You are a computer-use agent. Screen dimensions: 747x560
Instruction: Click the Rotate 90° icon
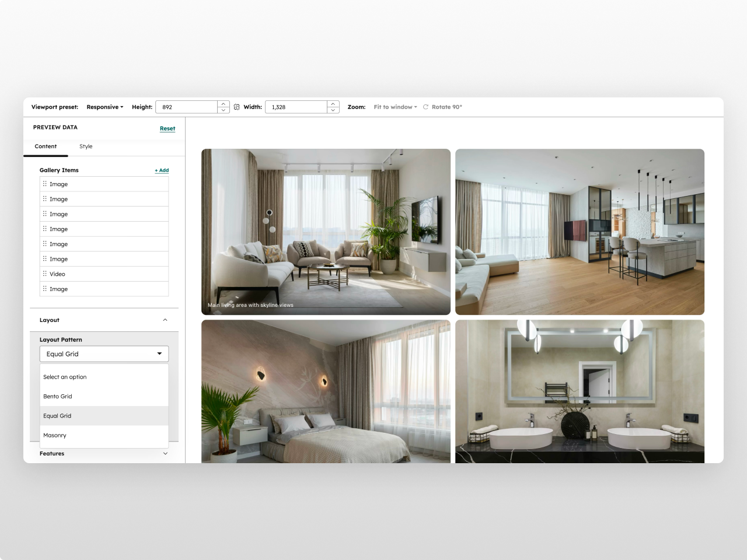(427, 107)
